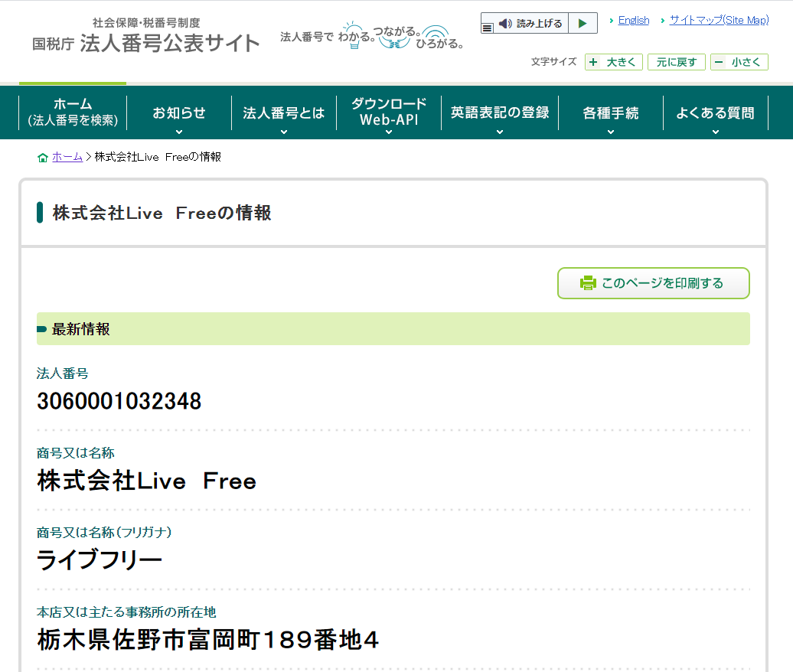
Task: Click the 本店又は主たる事務所の所在地 label
Action: pyautogui.click(x=126, y=612)
